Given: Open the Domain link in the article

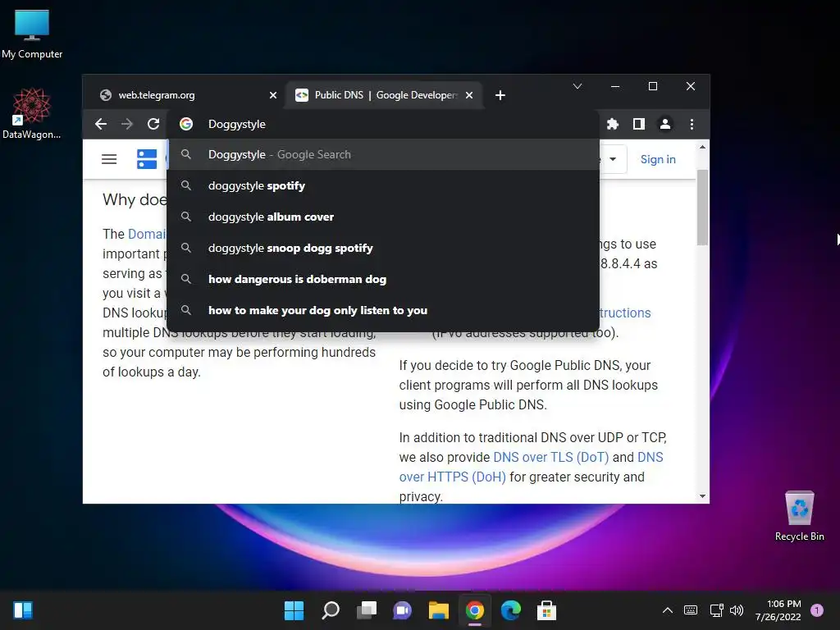Looking at the screenshot, I should [148, 234].
